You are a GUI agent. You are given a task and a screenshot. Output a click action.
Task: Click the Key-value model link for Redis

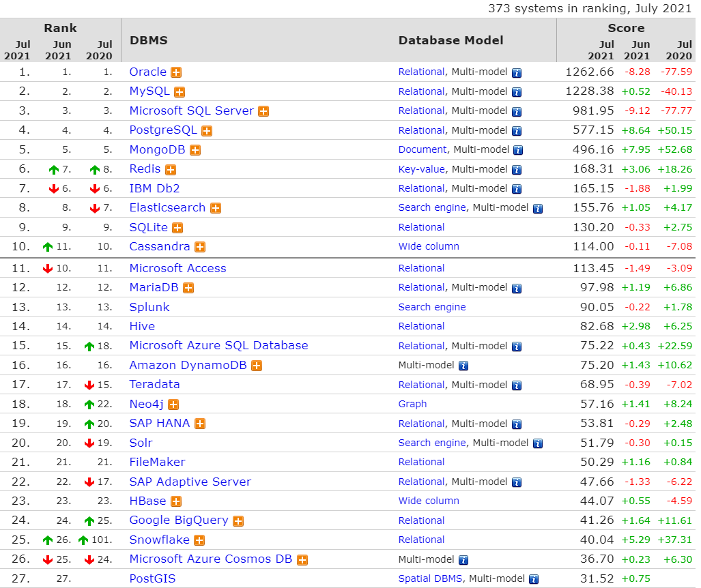coord(422,169)
